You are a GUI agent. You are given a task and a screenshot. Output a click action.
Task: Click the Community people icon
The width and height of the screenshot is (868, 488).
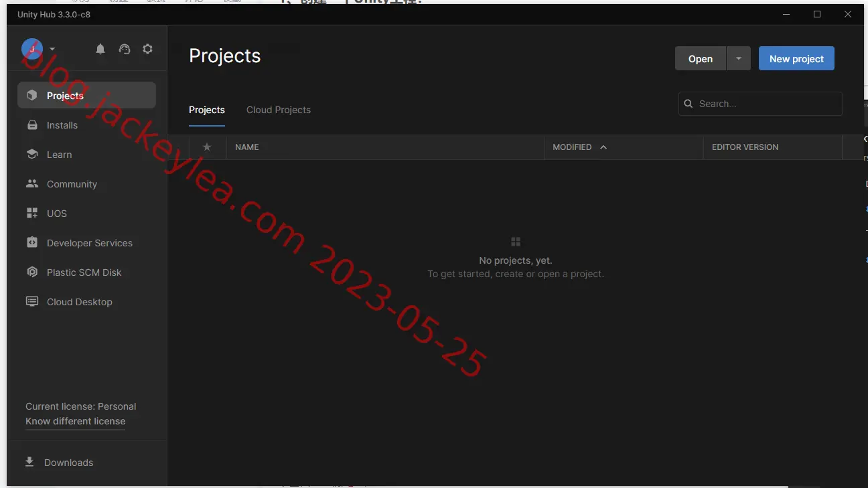tap(32, 184)
